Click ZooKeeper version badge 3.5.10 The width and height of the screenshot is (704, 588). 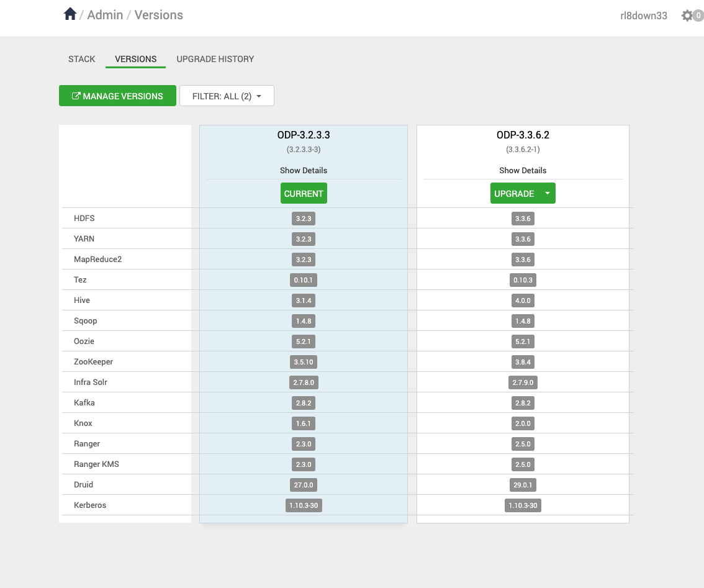pos(304,362)
